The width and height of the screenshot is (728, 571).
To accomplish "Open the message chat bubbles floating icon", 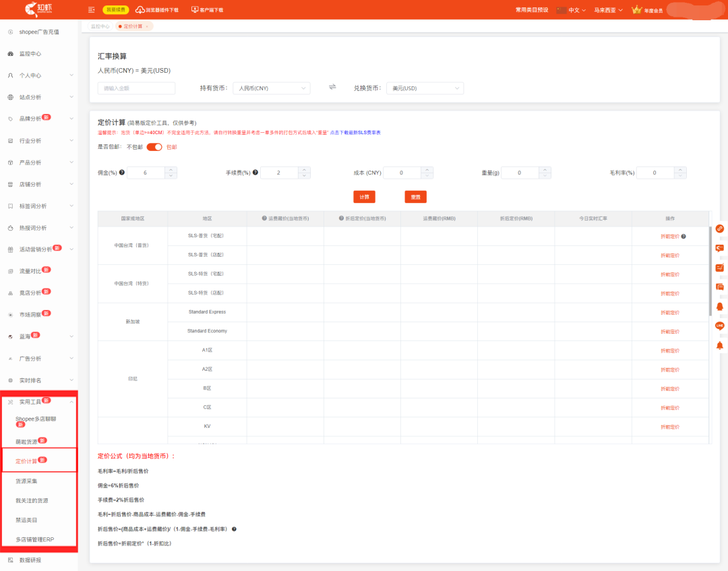I will [720, 287].
